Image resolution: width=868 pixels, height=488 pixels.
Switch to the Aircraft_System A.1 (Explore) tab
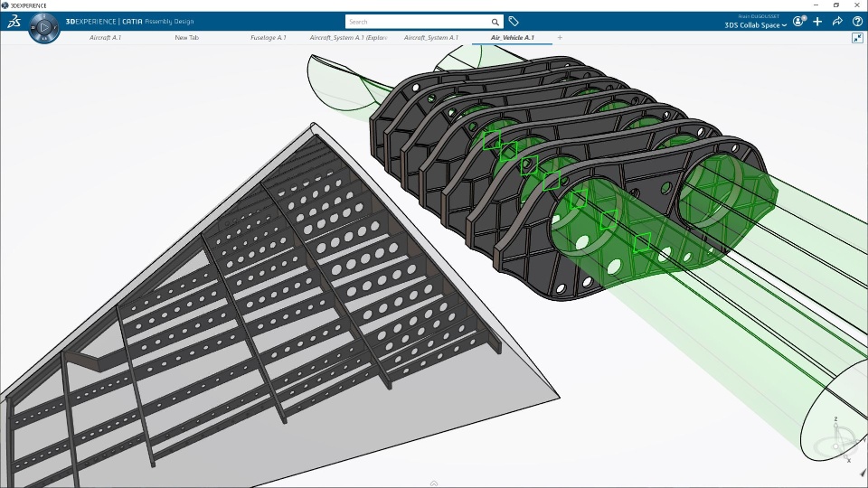pos(348,38)
